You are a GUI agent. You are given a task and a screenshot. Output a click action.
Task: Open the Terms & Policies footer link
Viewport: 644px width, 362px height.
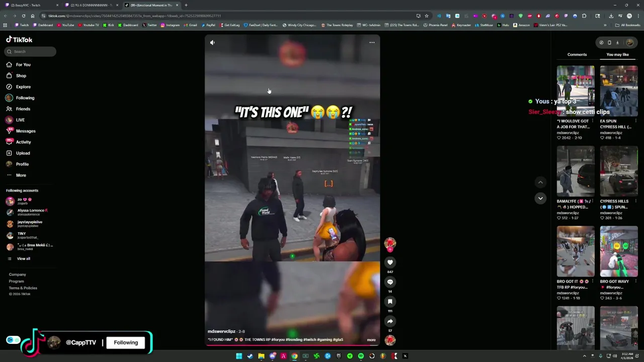coord(23,288)
